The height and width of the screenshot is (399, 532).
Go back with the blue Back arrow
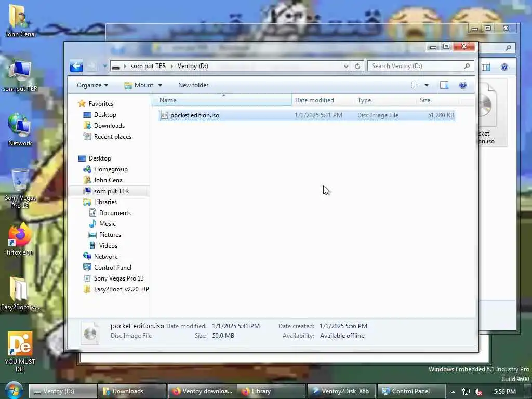point(76,66)
